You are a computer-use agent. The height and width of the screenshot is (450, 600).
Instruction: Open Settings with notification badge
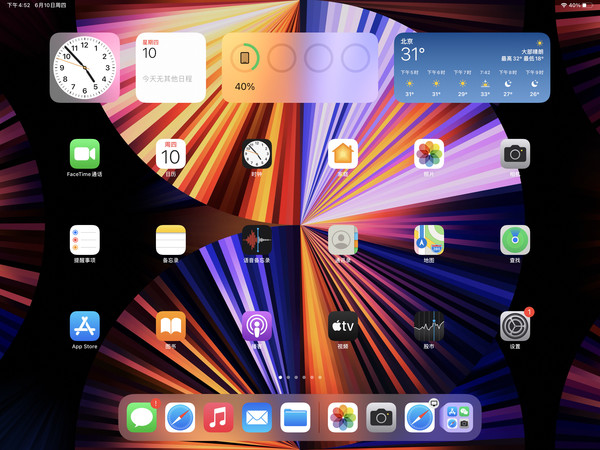[x=515, y=326]
